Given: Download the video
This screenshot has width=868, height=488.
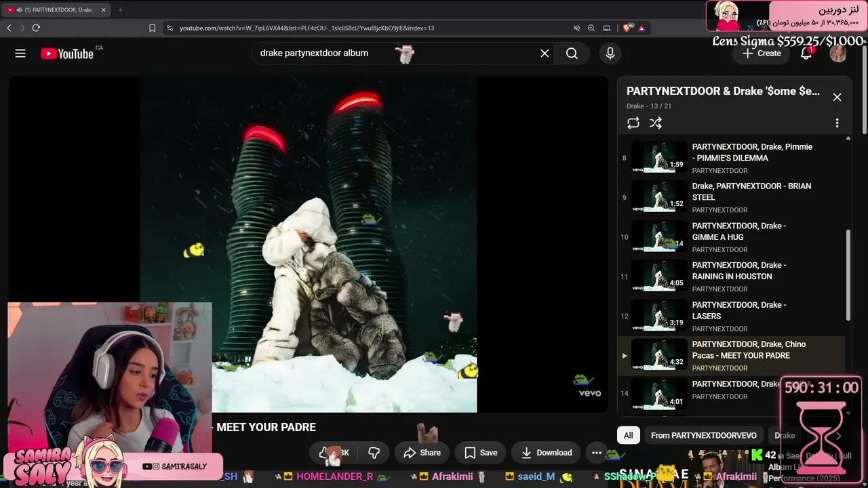Looking at the screenshot, I should pos(546,453).
